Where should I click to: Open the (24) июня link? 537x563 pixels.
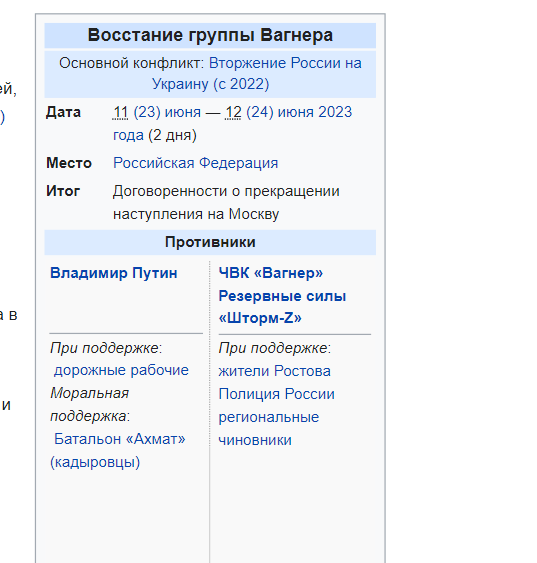click(x=280, y=112)
